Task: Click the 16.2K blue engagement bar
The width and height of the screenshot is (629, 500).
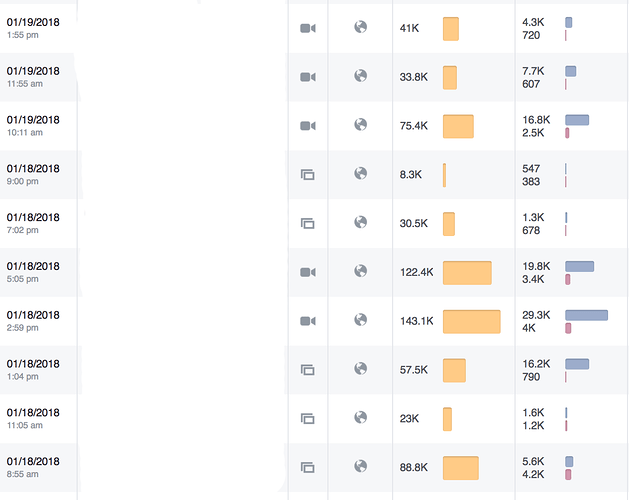Action: (577, 364)
